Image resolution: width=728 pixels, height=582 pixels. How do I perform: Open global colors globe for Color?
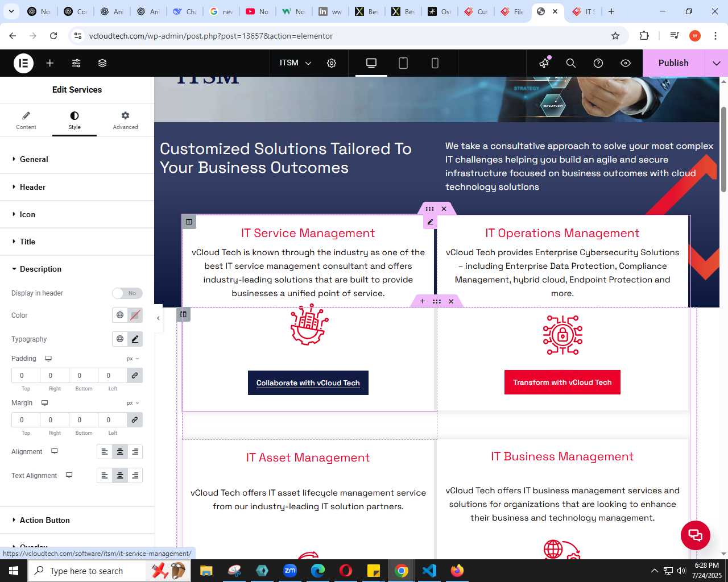coord(120,315)
